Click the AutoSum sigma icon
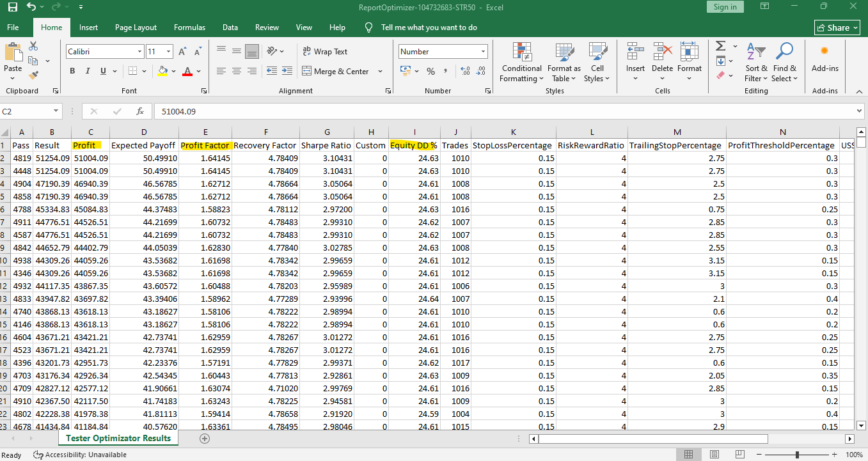This screenshot has width=868, height=461. 720,46
